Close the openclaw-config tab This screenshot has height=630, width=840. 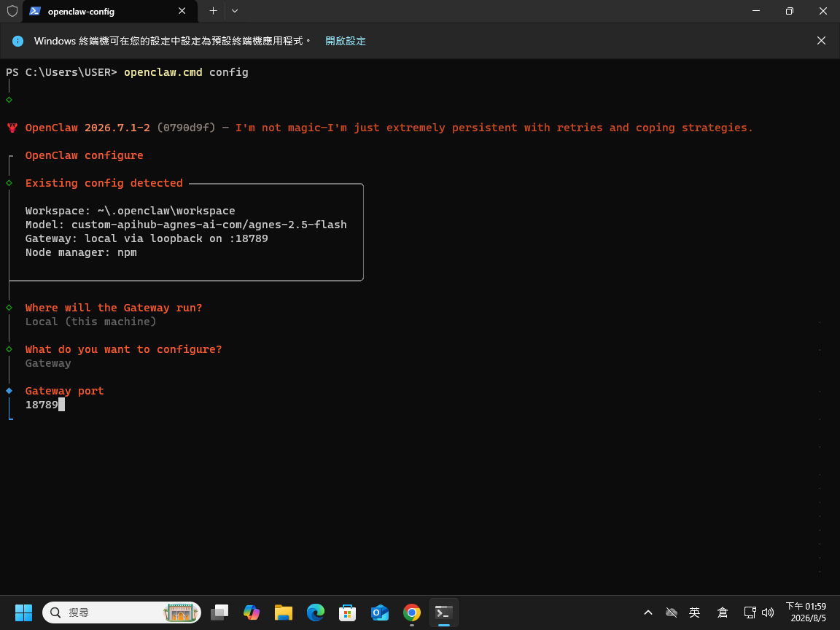click(x=182, y=11)
